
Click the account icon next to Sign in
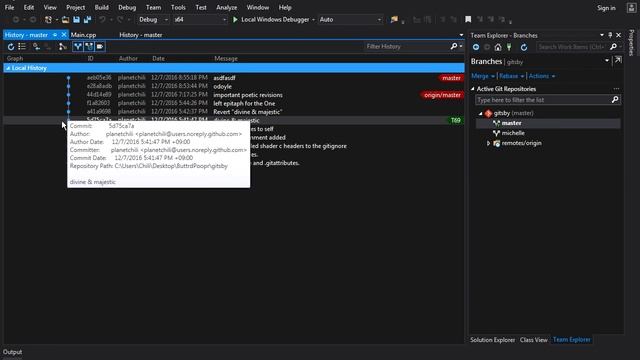click(631, 8)
